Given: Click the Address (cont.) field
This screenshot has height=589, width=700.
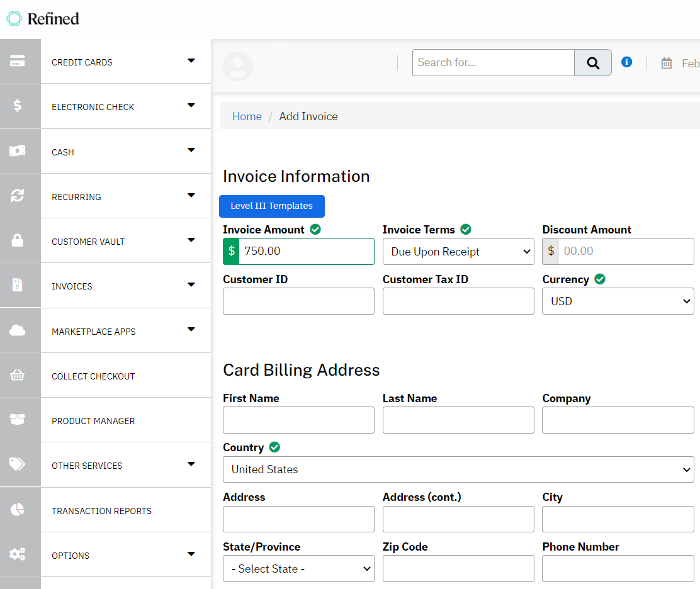Looking at the screenshot, I should click(458, 519).
